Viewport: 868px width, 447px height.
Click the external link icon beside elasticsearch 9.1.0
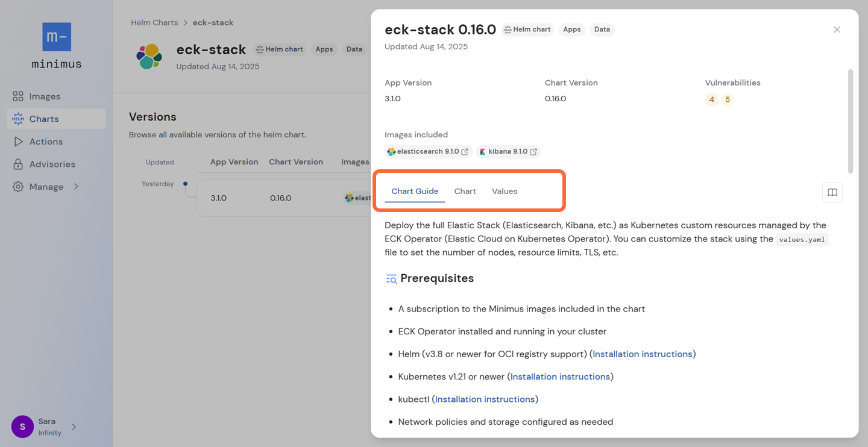pos(465,152)
